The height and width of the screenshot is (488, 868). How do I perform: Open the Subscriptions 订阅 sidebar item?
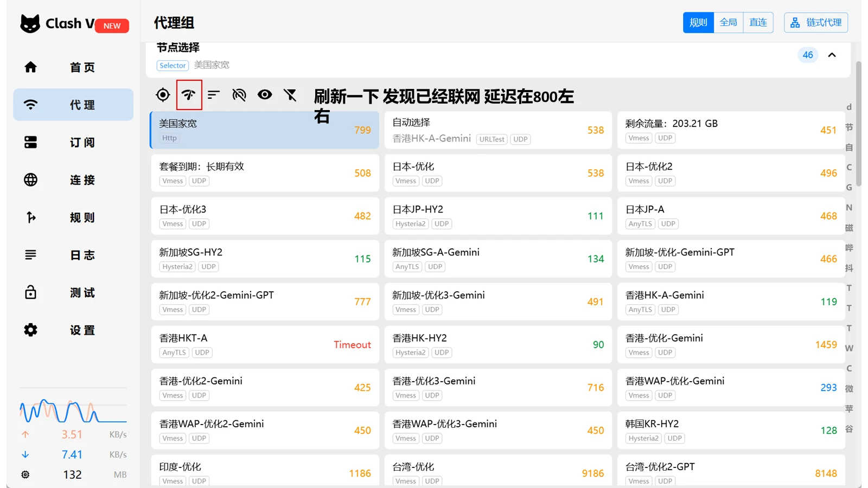click(73, 142)
